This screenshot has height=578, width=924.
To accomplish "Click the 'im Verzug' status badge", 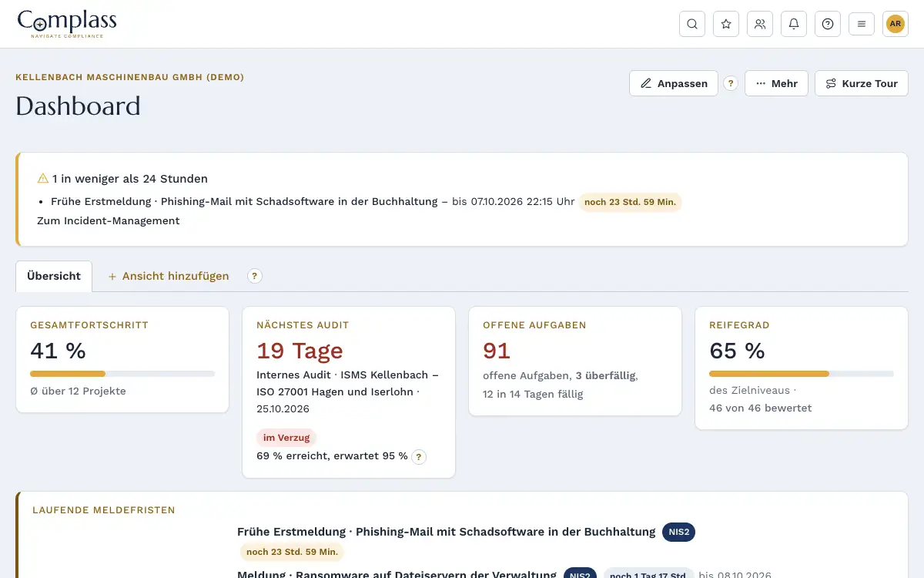I will pos(286,438).
